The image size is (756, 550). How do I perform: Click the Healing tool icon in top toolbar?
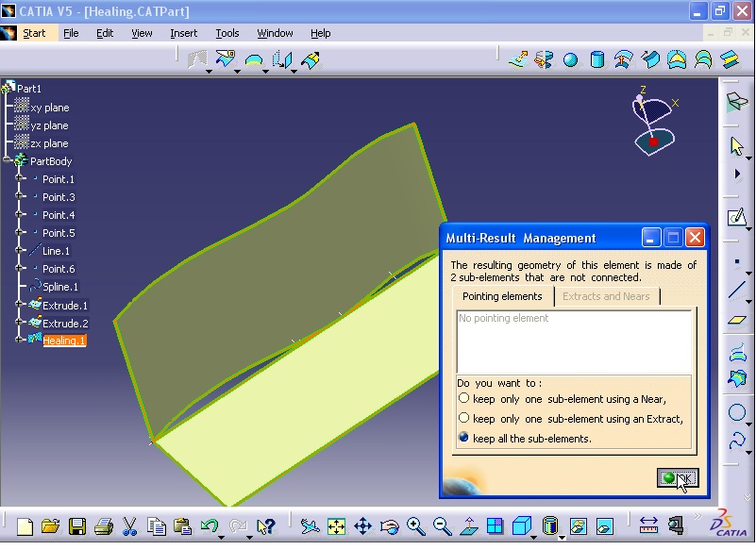[197, 59]
